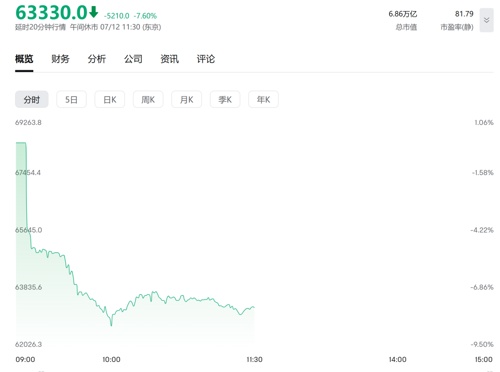The height and width of the screenshot is (372, 500).
Task: Open the 分析 tab
Action: click(97, 59)
